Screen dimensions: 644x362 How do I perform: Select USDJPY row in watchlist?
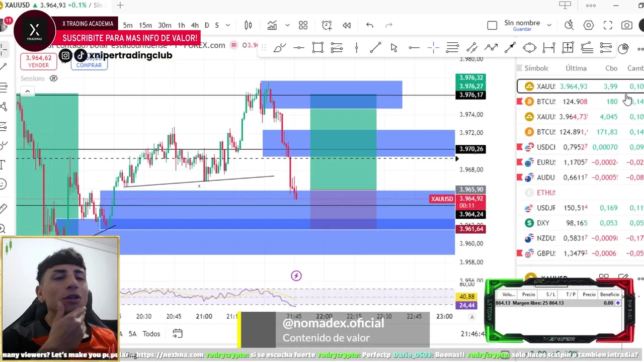tap(580, 208)
